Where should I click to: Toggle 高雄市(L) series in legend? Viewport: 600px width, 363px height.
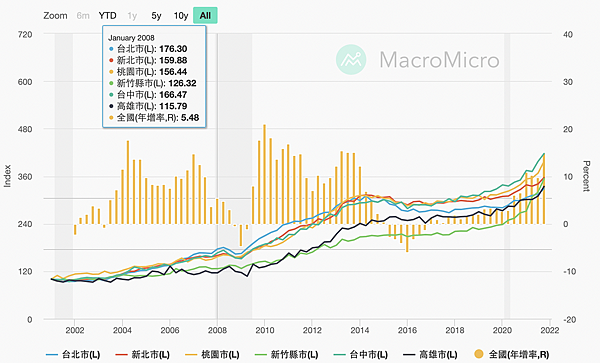(x=430, y=355)
